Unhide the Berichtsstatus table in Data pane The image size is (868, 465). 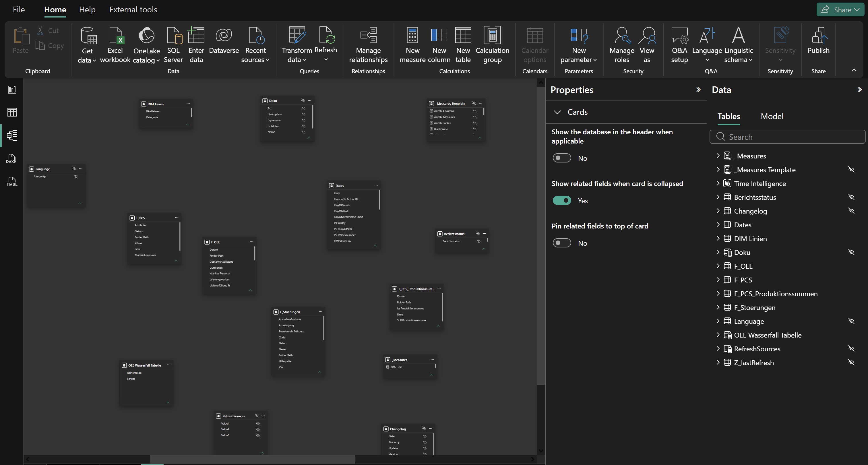(851, 197)
